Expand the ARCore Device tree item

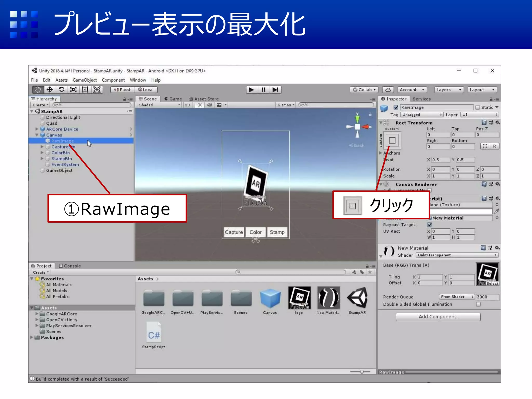coord(37,129)
